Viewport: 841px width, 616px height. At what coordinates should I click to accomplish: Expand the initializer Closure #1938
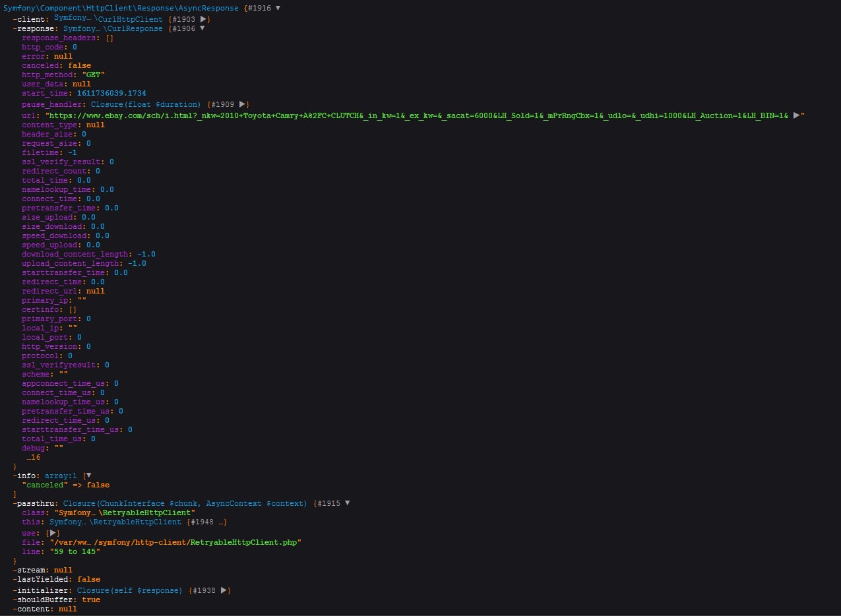224,590
